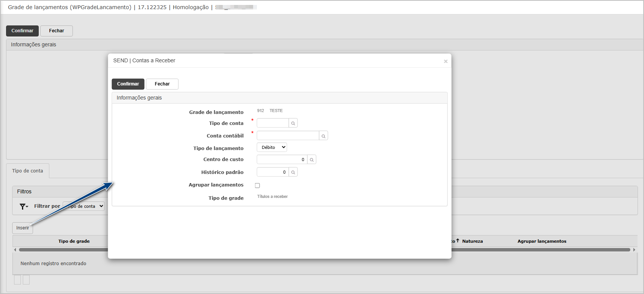Open the Histórico padrão lookup icon
The width and height of the screenshot is (644, 294).
coord(293,172)
